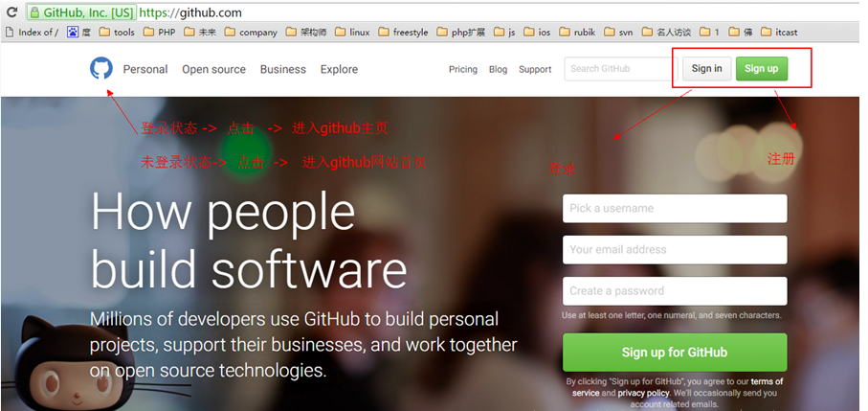Click the green Sign up button in header
Viewport: 868px width, 411px height.
(x=761, y=69)
